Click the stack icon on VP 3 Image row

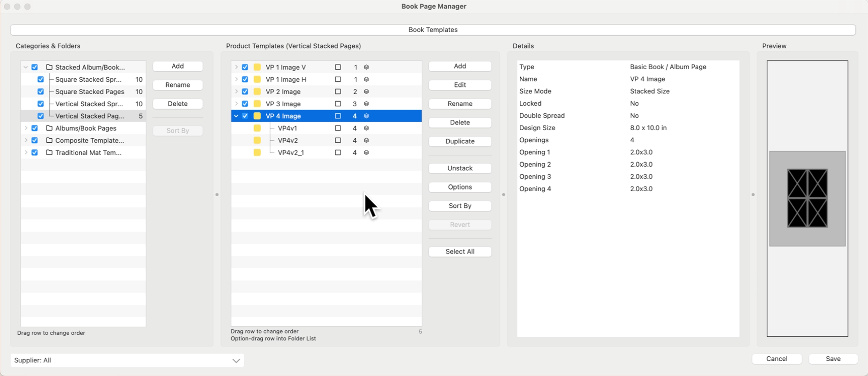pyautogui.click(x=366, y=104)
